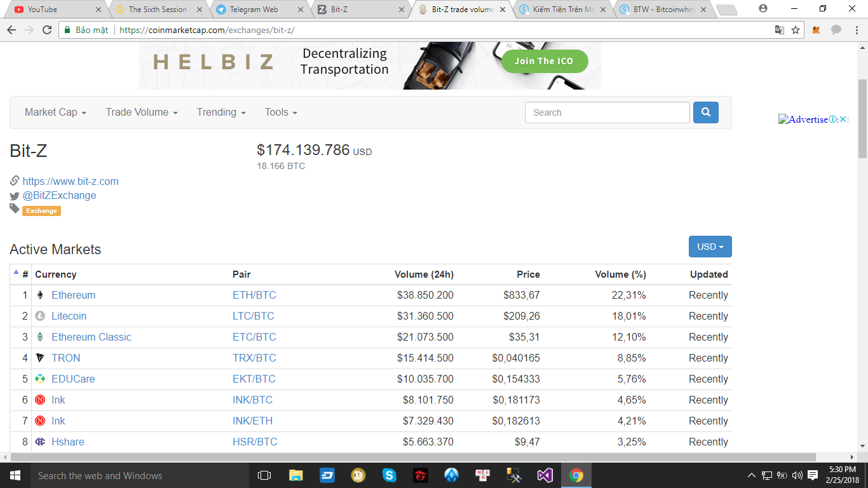The image size is (868, 488).
Task: Sort the table by the # column
Action: (x=21, y=274)
